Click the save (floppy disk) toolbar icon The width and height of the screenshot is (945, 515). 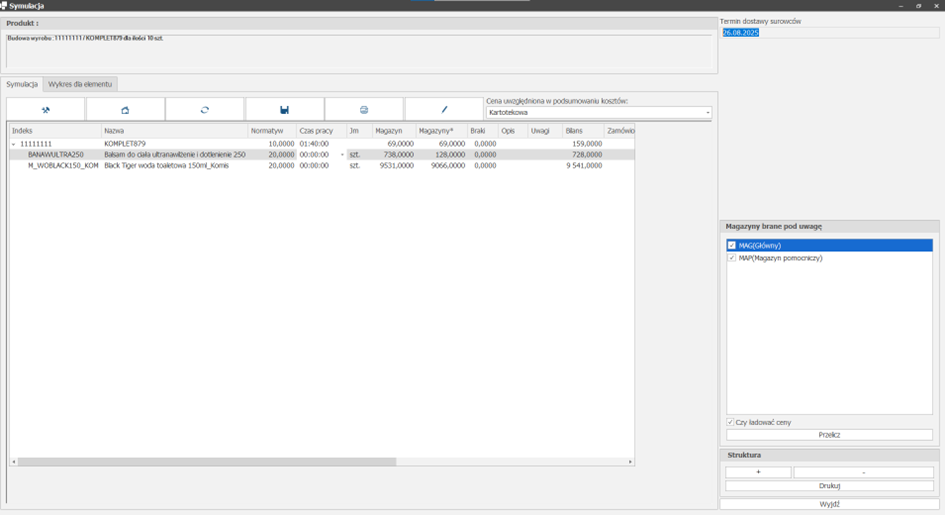point(284,110)
